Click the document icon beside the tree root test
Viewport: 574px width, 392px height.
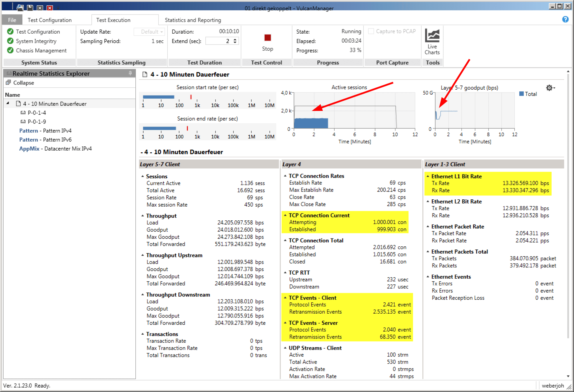18,104
